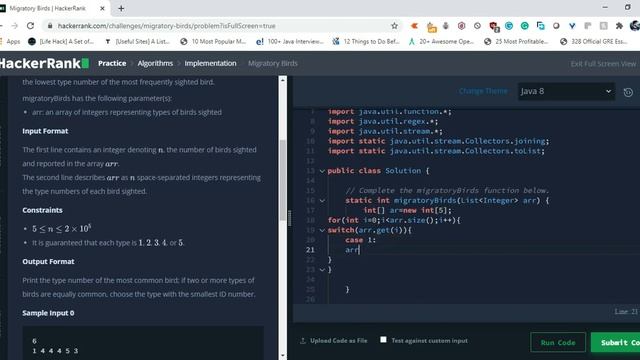Open the blue V extension icon
This screenshot has width=640, height=360.
click(x=572, y=26)
